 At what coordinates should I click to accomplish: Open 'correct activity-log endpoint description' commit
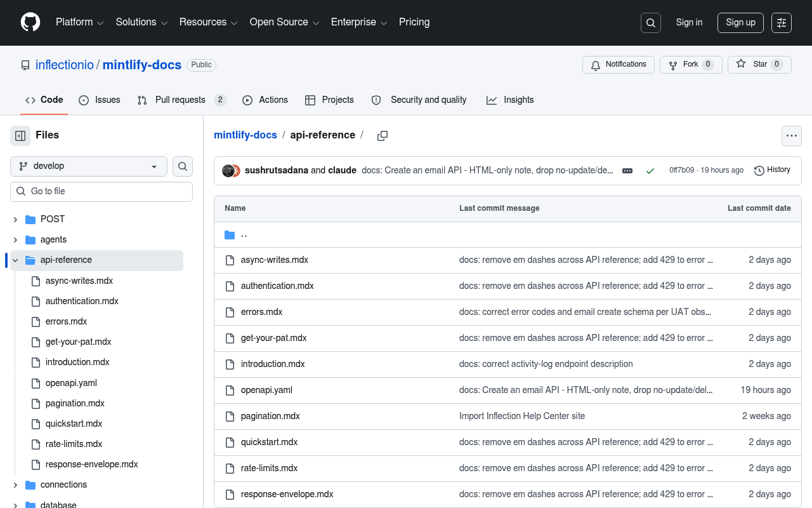pyautogui.click(x=546, y=364)
